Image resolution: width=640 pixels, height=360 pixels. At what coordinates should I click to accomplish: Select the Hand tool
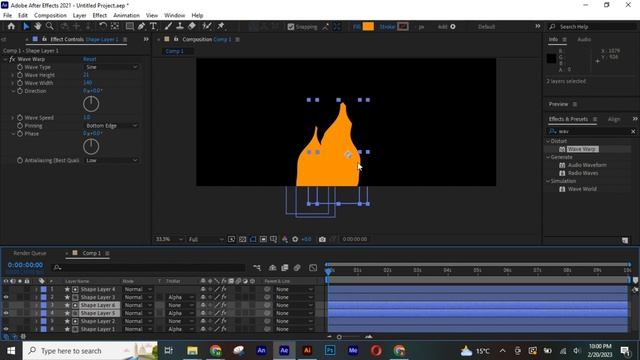point(38,27)
